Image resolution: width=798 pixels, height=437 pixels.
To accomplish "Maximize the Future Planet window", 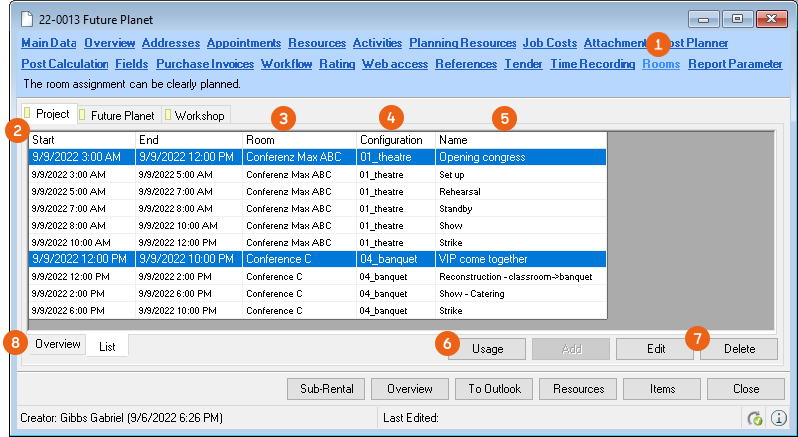I will tap(737, 19).
